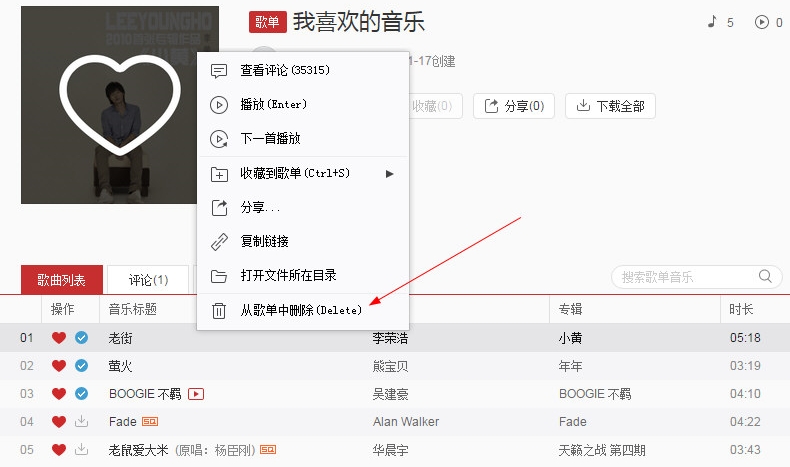Unlike BOOGIE 不羁 via red heart
The height and width of the screenshot is (467, 790).
click(x=59, y=393)
